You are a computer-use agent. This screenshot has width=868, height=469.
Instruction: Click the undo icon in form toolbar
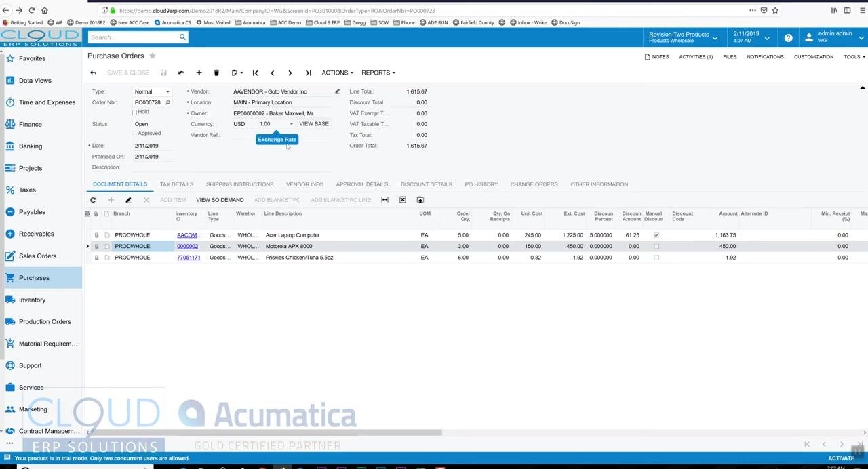[181, 73]
